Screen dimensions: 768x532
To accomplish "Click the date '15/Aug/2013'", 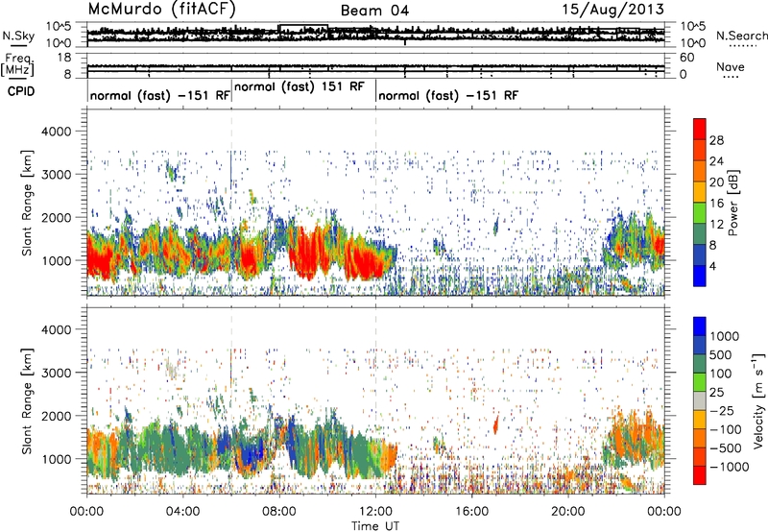I will tap(612, 10).
